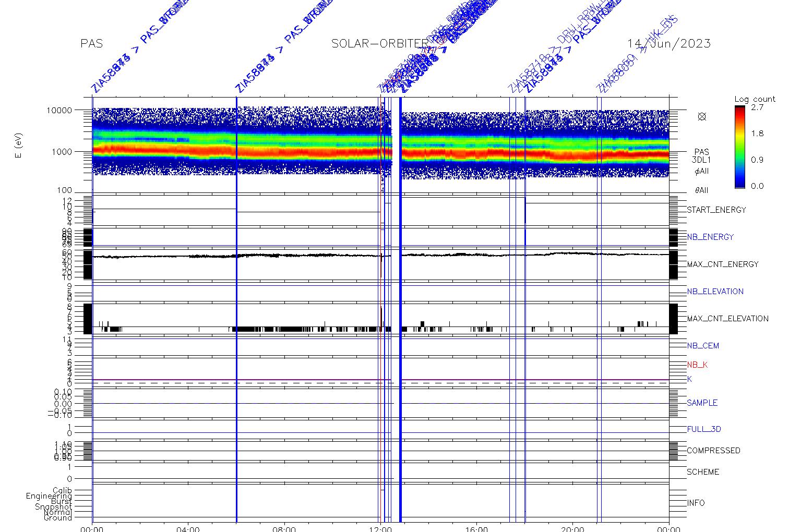Click the 1000 energy axis tick
This screenshot has width=789, height=532.
(x=61, y=152)
